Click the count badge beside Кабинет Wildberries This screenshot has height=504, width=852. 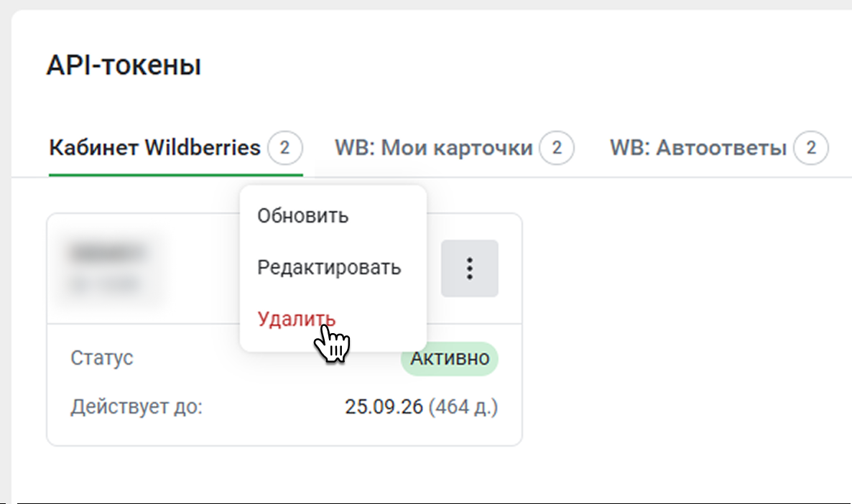[x=285, y=149]
